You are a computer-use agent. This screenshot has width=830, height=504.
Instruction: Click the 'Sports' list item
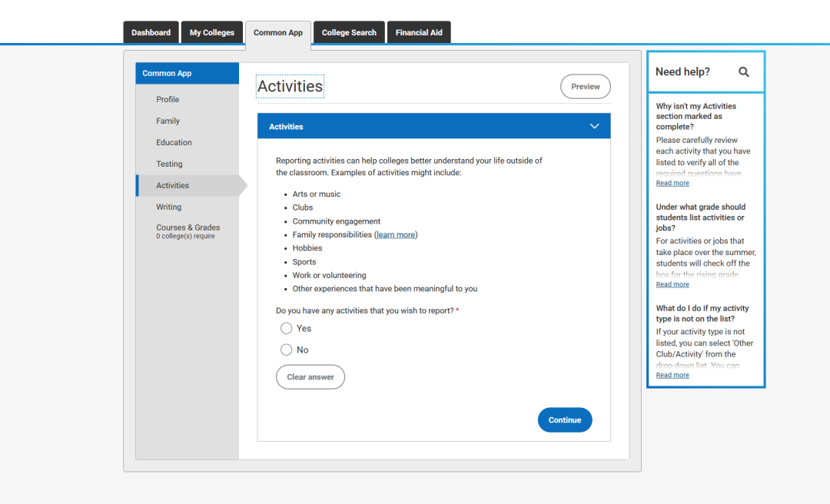(304, 262)
